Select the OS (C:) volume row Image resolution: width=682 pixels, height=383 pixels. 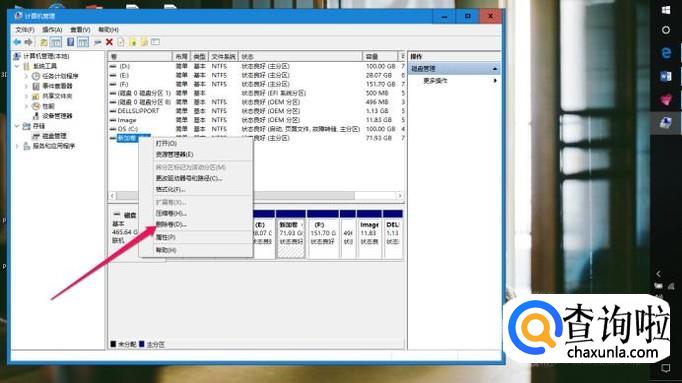pos(257,129)
